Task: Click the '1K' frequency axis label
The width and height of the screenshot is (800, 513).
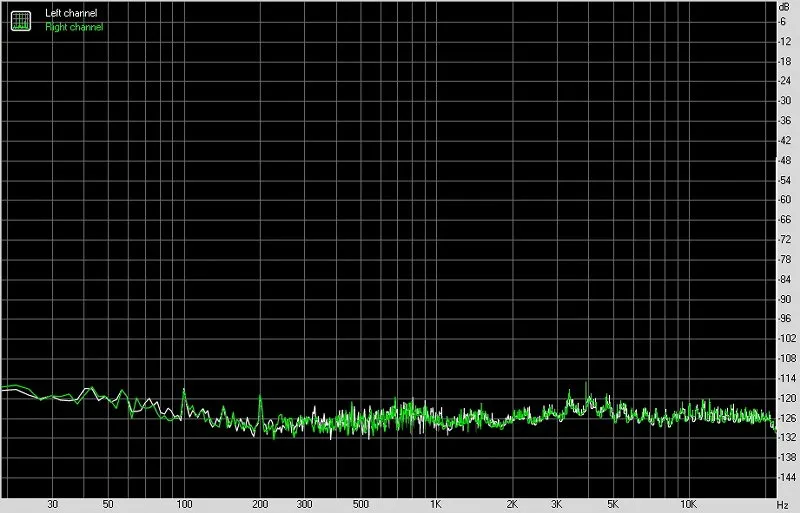Action: pyautogui.click(x=436, y=504)
